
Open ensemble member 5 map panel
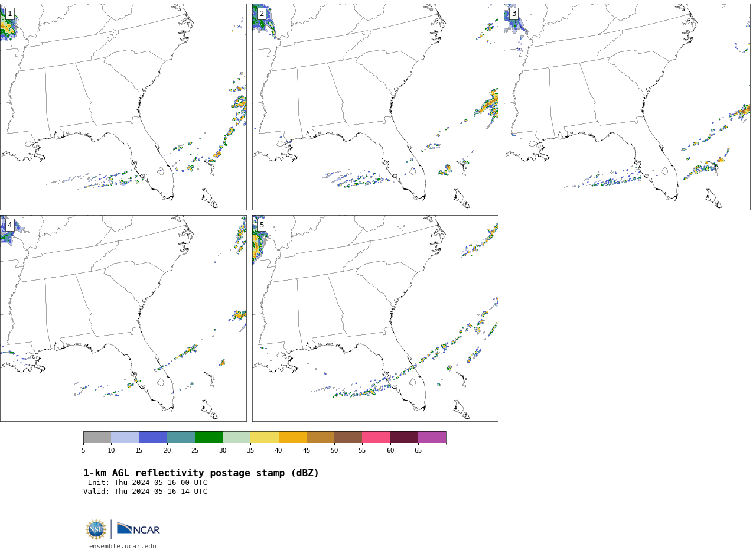[x=375, y=318]
